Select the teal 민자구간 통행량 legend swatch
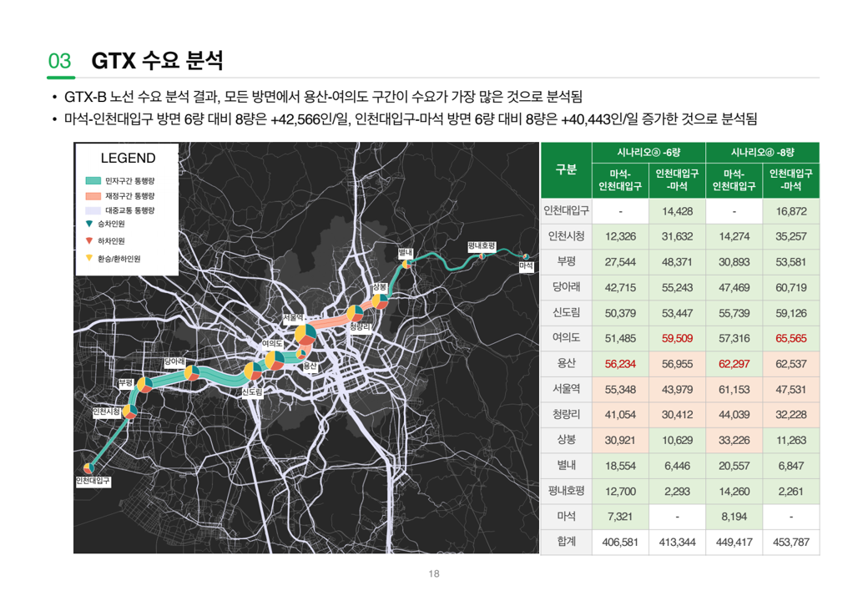The image size is (868, 601). [93, 181]
